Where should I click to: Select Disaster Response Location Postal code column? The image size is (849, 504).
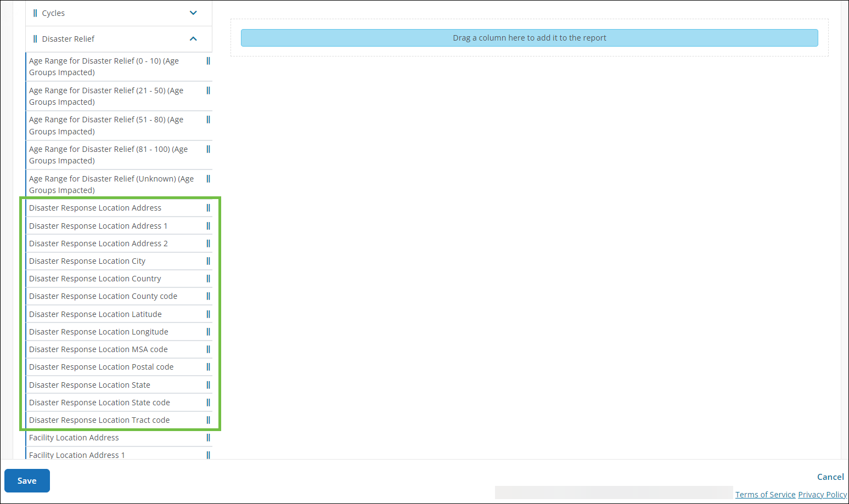[x=119, y=367]
